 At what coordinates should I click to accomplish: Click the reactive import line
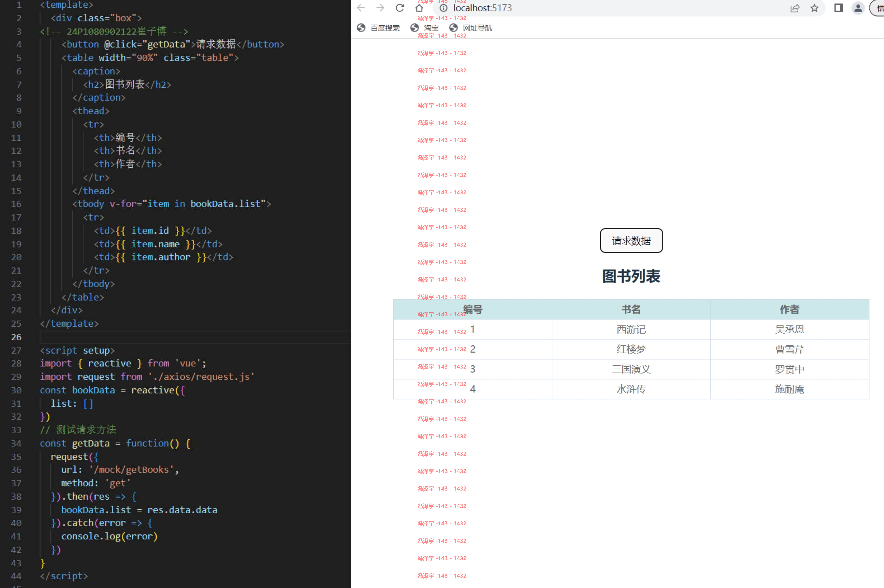(123, 363)
